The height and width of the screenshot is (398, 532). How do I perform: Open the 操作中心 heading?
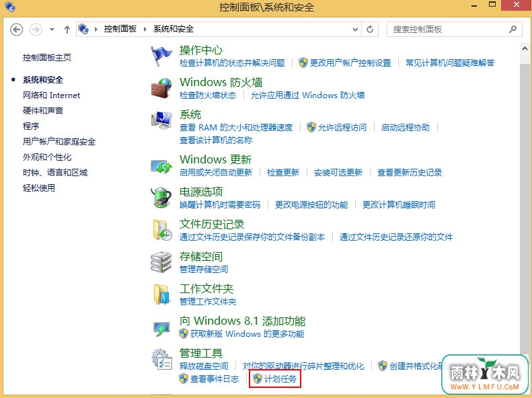pos(201,50)
